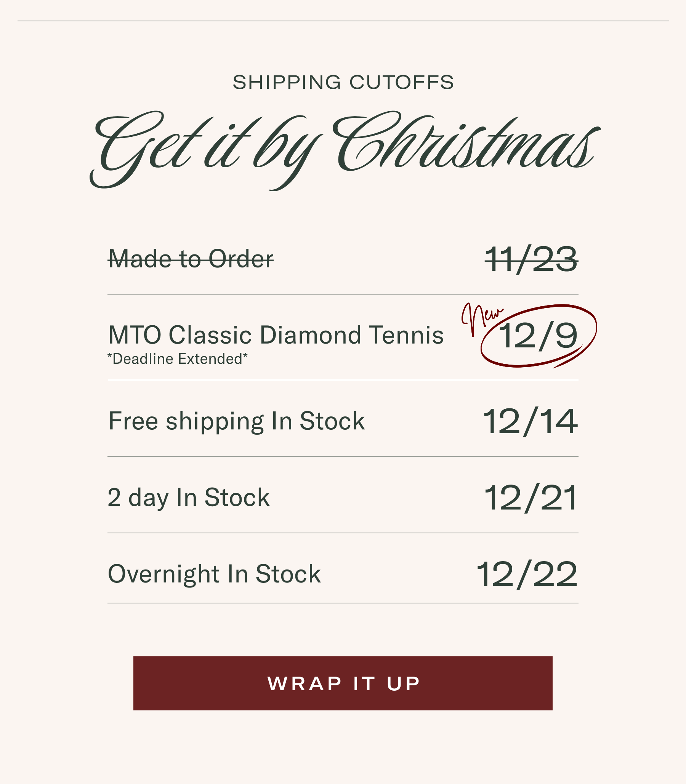Screen dimensions: 686x784
Task: Click the crossed-out 11/23 date
Action: [x=531, y=260]
